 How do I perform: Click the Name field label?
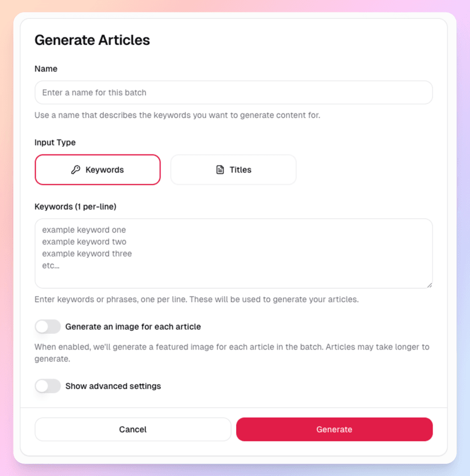pyautogui.click(x=46, y=69)
